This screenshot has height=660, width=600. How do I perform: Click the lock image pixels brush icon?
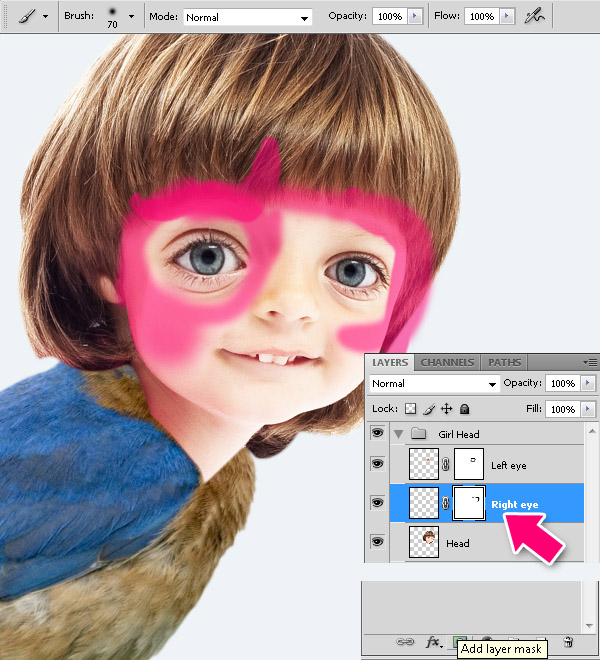(429, 409)
